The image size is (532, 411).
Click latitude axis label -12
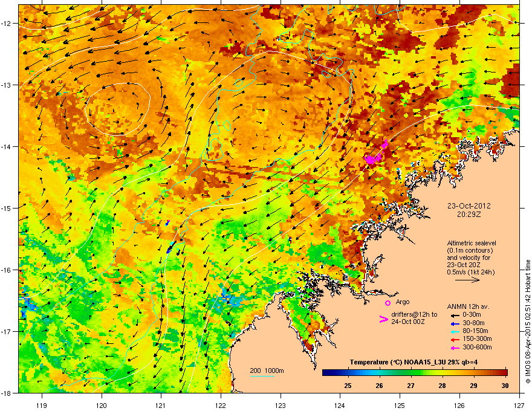coord(7,24)
